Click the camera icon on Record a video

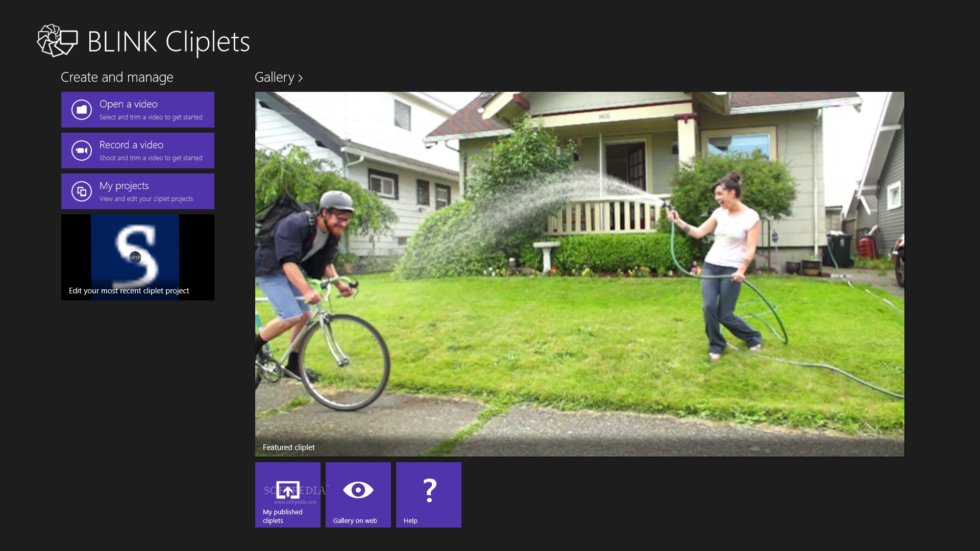tap(82, 151)
